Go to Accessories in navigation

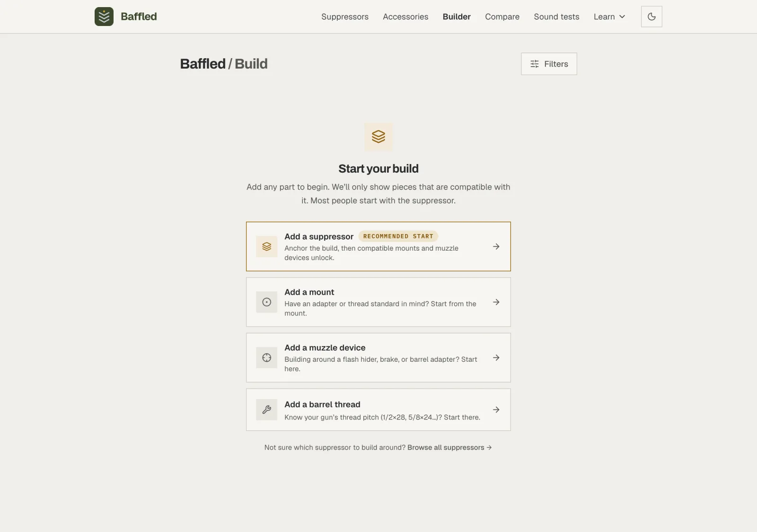coord(405,17)
